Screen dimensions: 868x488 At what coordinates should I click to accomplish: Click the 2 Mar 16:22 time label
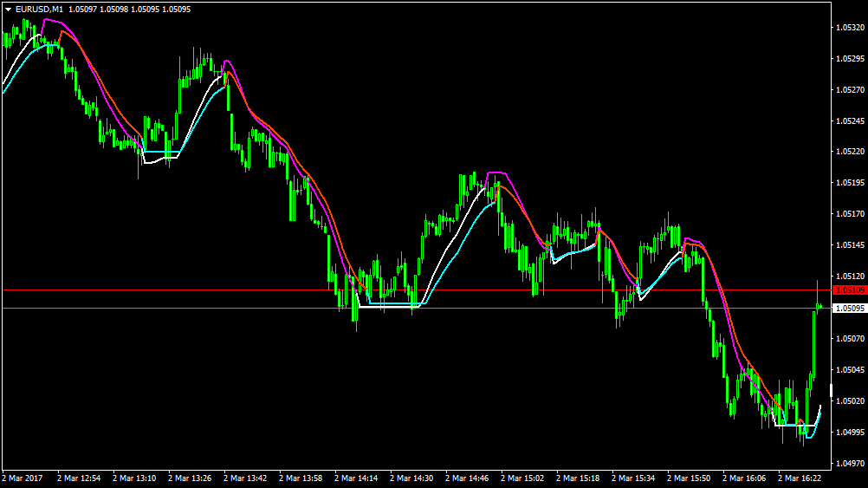(x=800, y=478)
